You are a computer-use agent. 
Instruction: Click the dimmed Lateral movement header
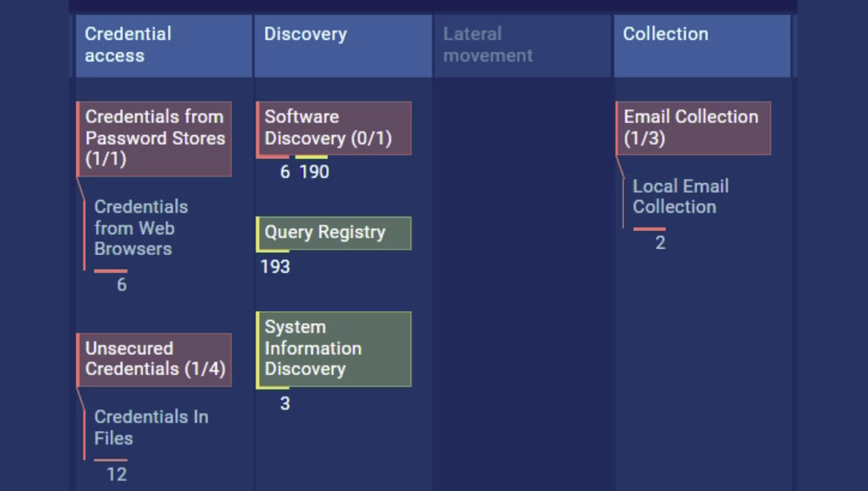(521, 45)
